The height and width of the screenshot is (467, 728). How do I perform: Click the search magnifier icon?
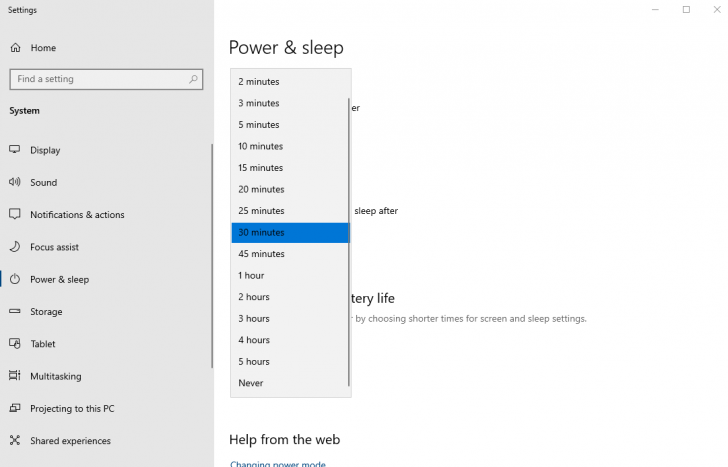[x=193, y=79]
